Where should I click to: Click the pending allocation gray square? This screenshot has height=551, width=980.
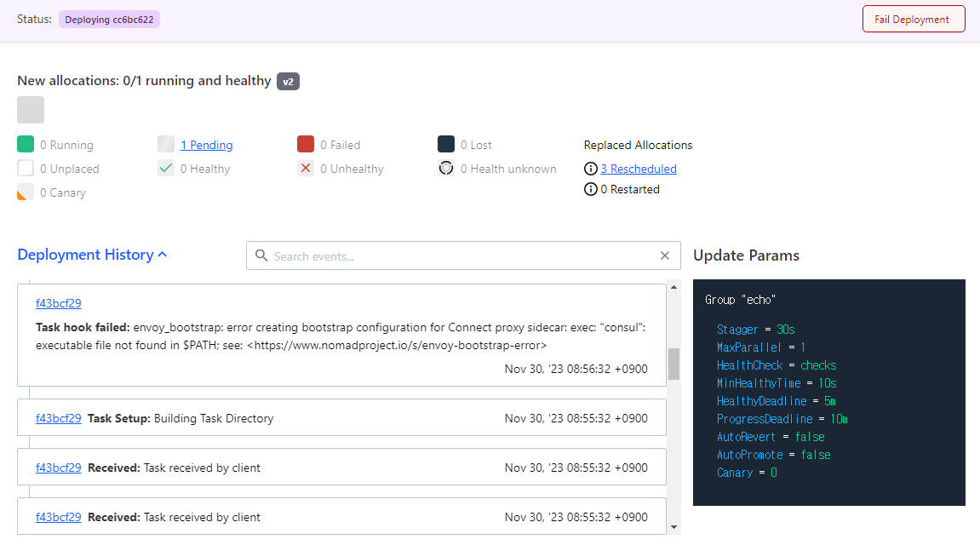point(31,110)
